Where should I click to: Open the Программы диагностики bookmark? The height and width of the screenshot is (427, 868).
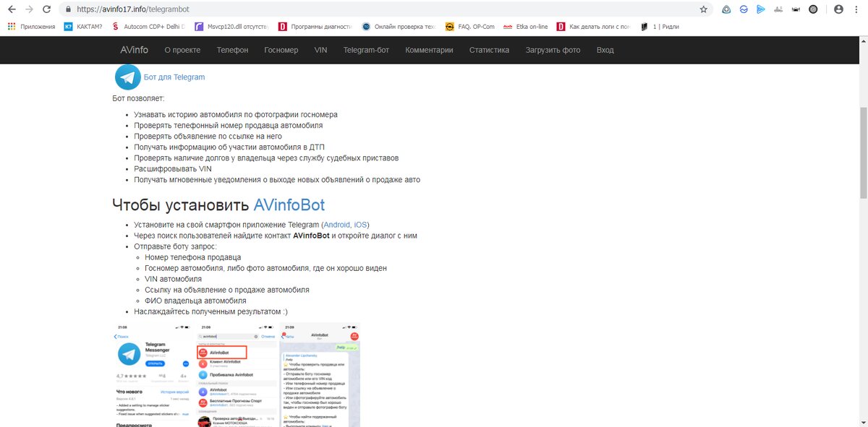316,27
